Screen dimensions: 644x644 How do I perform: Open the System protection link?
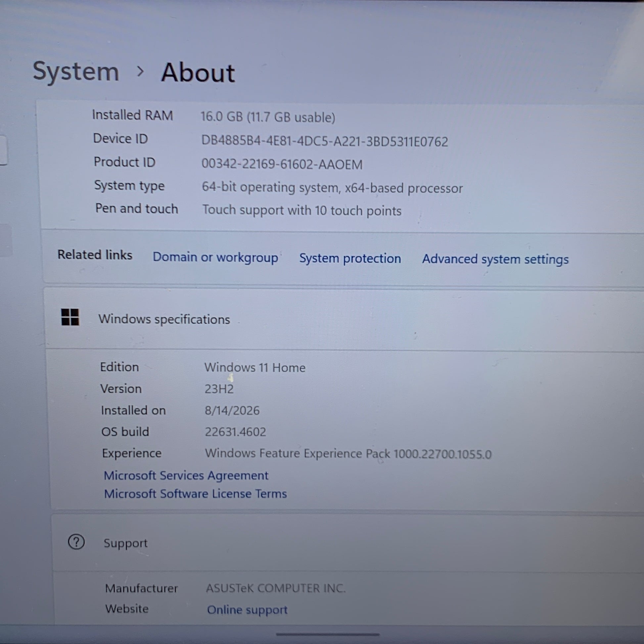(350, 258)
